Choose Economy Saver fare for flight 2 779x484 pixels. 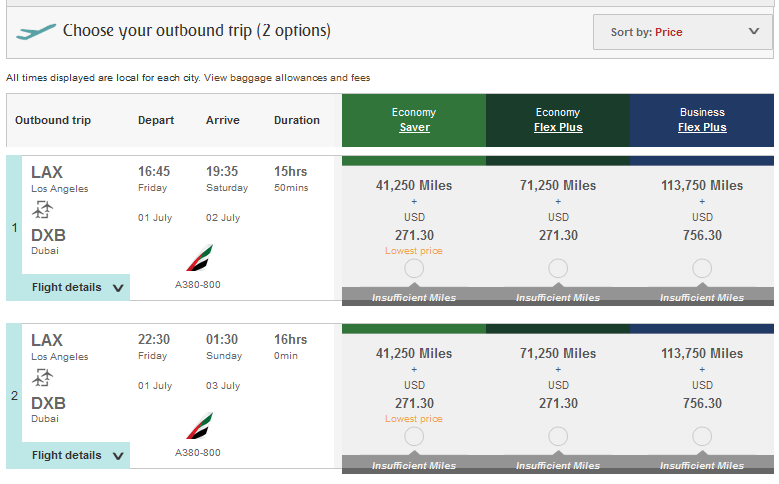click(414, 436)
